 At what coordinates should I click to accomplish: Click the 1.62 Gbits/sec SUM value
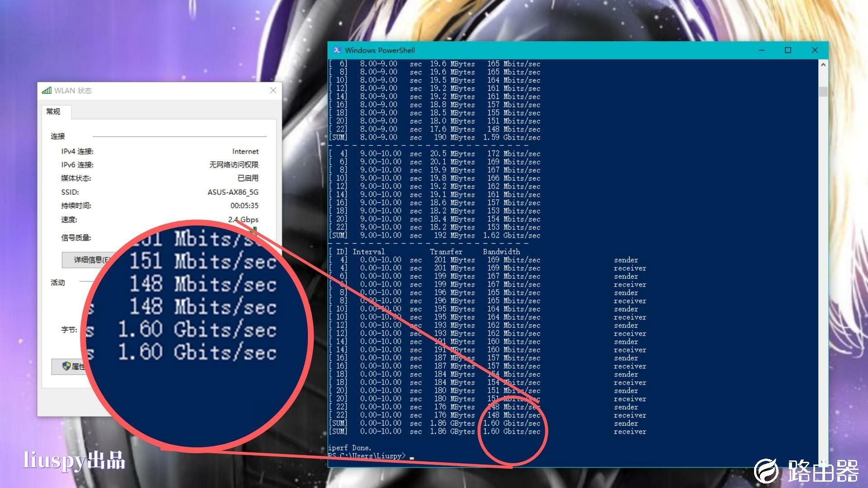[x=512, y=235]
